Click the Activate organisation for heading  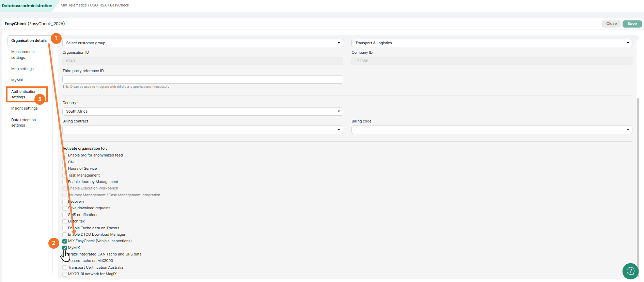coord(85,148)
